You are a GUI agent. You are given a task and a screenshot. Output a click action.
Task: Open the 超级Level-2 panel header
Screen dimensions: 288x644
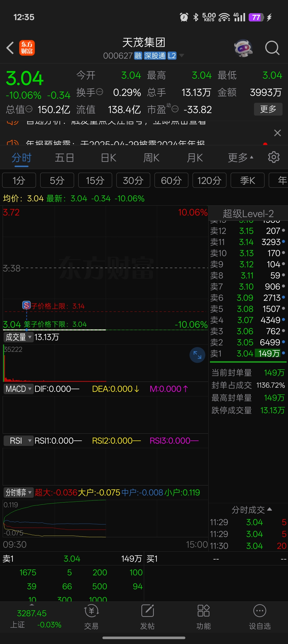tap(248, 214)
